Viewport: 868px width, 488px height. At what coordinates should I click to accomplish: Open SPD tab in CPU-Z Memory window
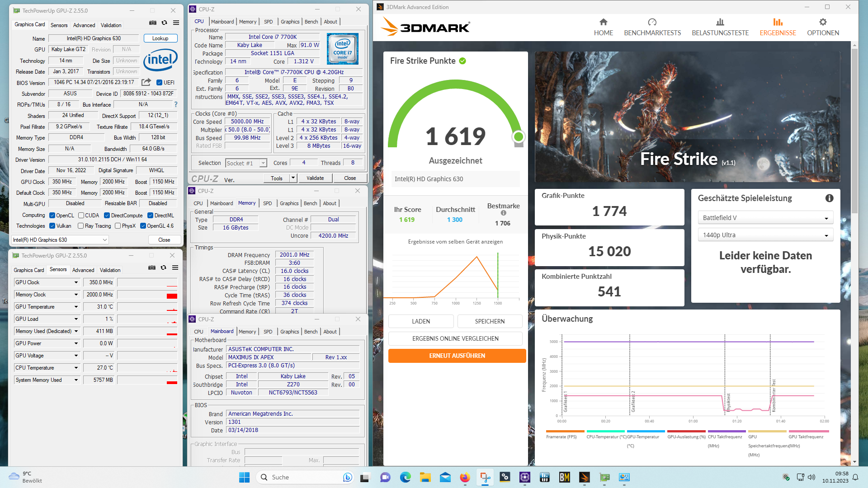[267, 203]
